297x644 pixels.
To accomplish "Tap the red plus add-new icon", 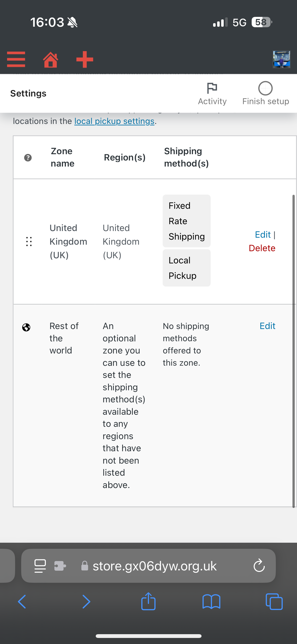I will coord(85,59).
